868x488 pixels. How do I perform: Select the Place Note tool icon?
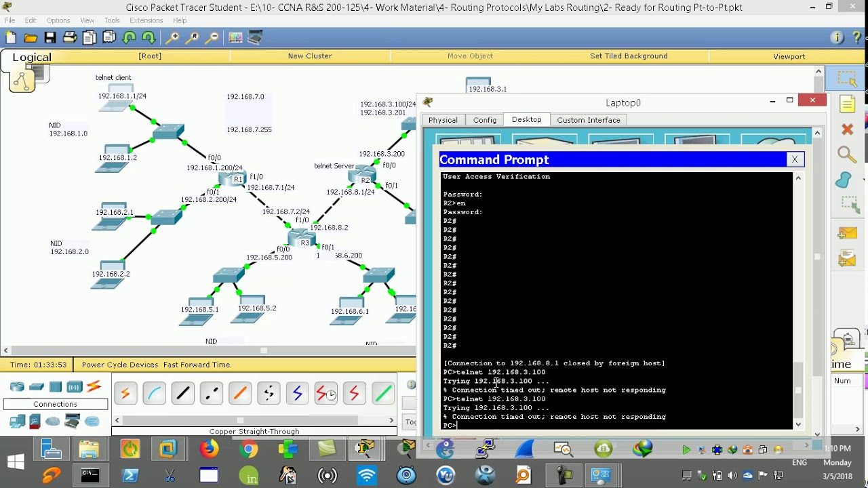(847, 104)
